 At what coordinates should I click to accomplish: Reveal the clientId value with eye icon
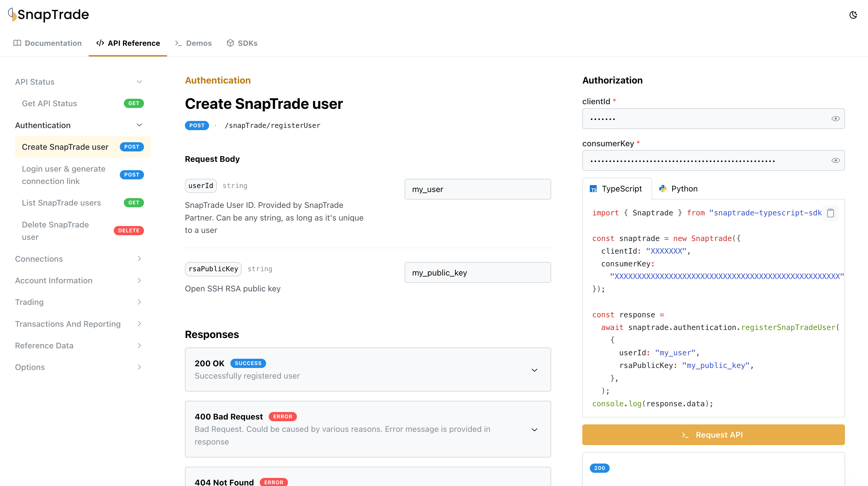point(835,119)
